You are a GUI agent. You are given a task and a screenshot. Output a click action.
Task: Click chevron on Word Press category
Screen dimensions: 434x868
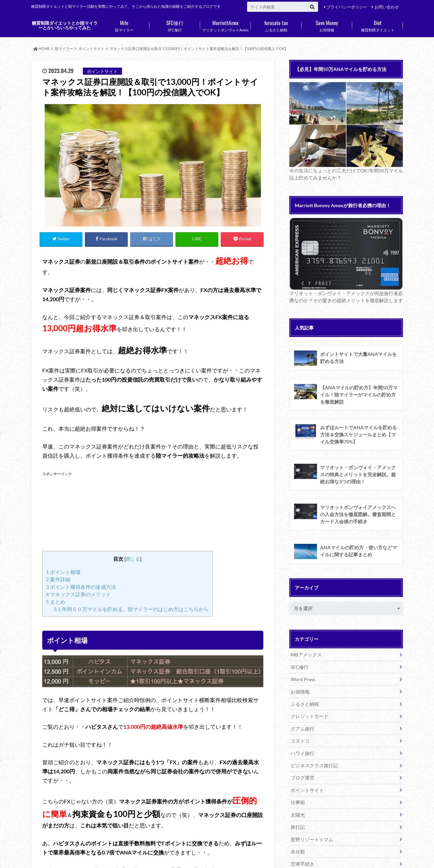(x=401, y=679)
